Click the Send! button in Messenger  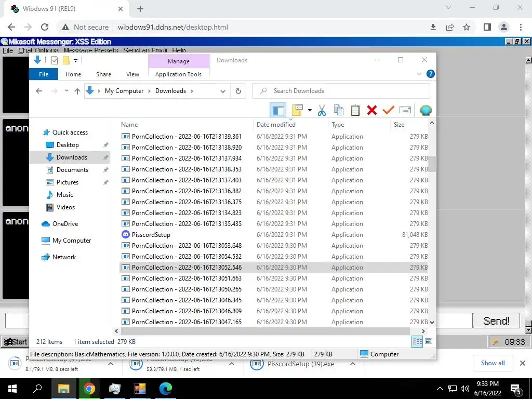pyautogui.click(x=496, y=321)
